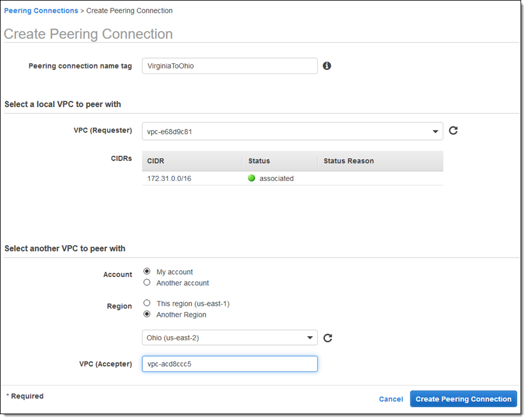Click the Status Reason column header
The image size is (527, 420).
coord(348,161)
